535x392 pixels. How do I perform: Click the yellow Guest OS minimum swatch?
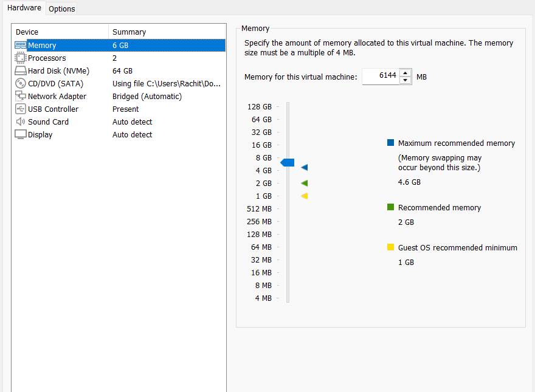tap(391, 247)
